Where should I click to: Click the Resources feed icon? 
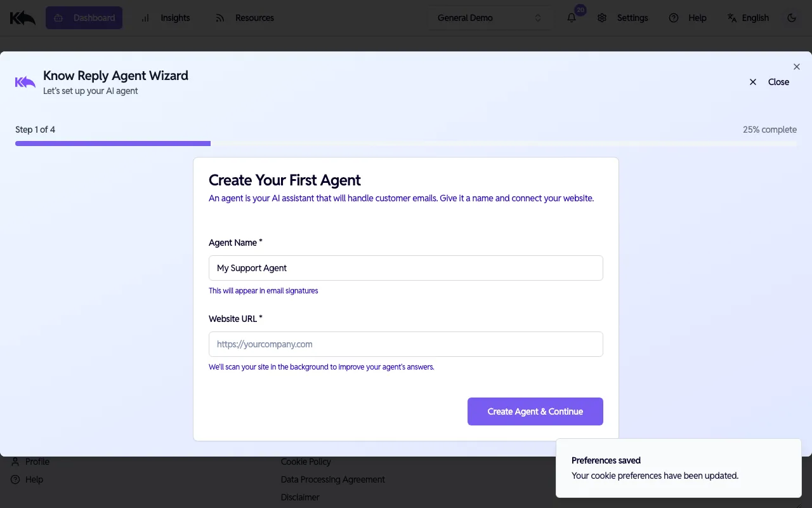coord(219,18)
